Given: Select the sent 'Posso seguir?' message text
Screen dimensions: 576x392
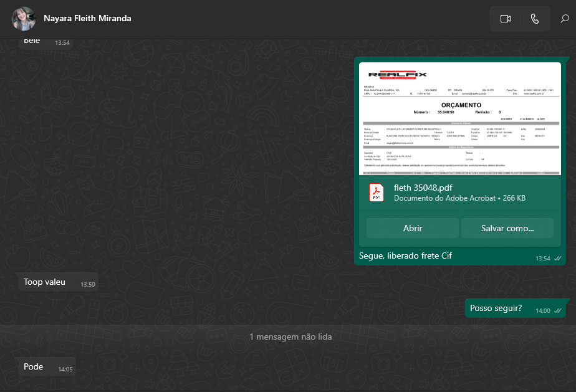Looking at the screenshot, I should 496,308.
